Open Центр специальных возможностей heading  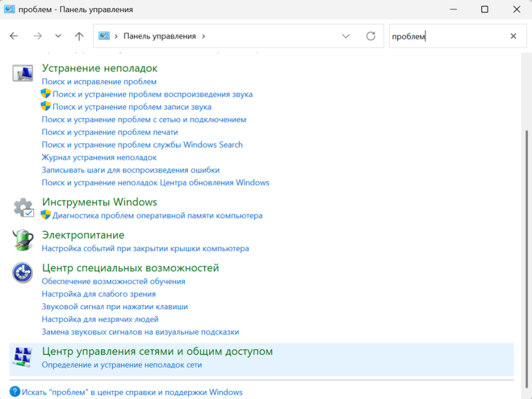[130, 268]
